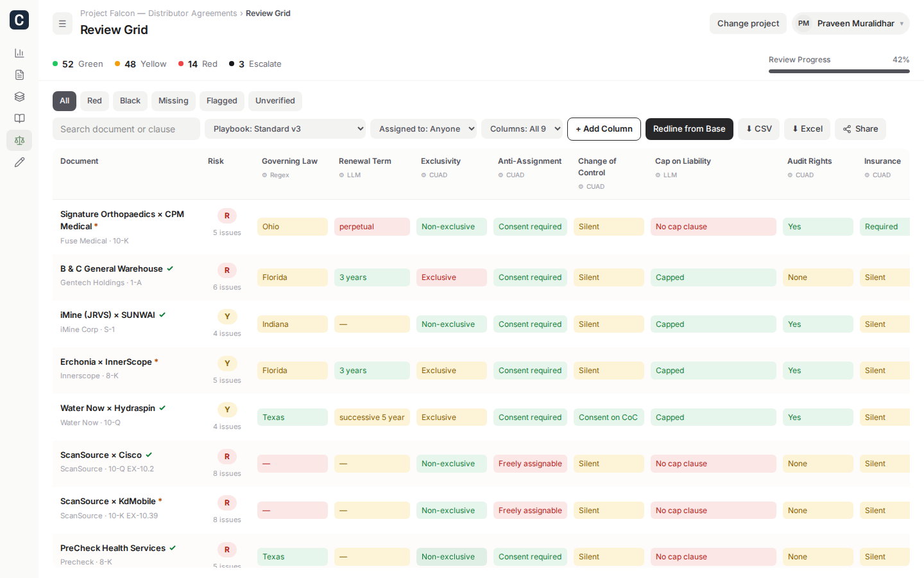Click the Ohio Governing Law cell

point(293,227)
